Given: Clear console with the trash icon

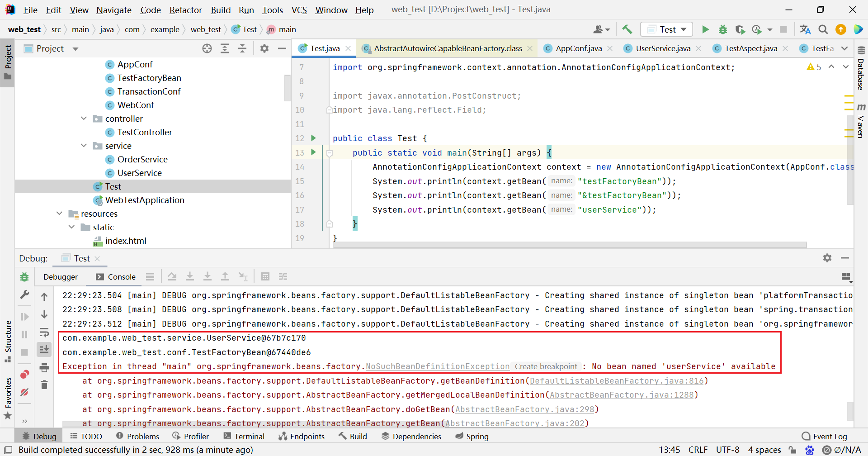Looking at the screenshot, I should pyautogui.click(x=44, y=385).
